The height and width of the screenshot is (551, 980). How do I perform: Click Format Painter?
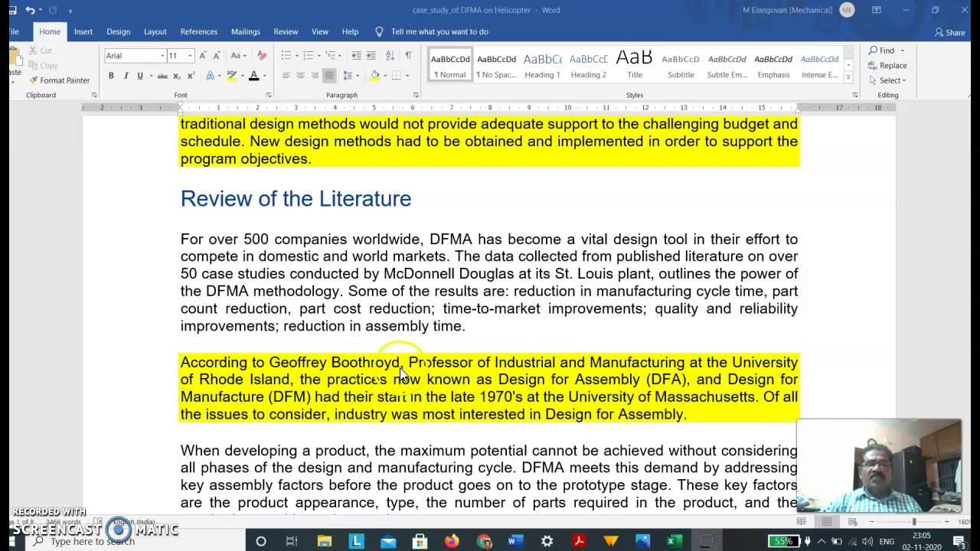(60, 80)
